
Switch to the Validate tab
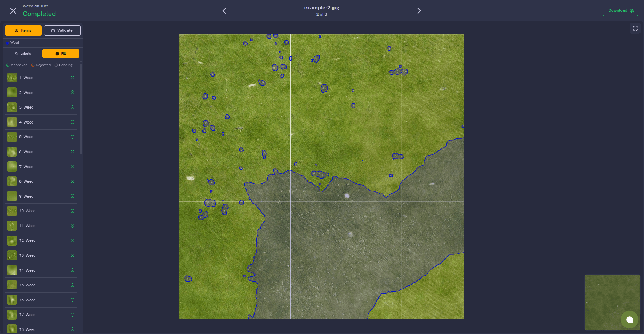coord(62,31)
